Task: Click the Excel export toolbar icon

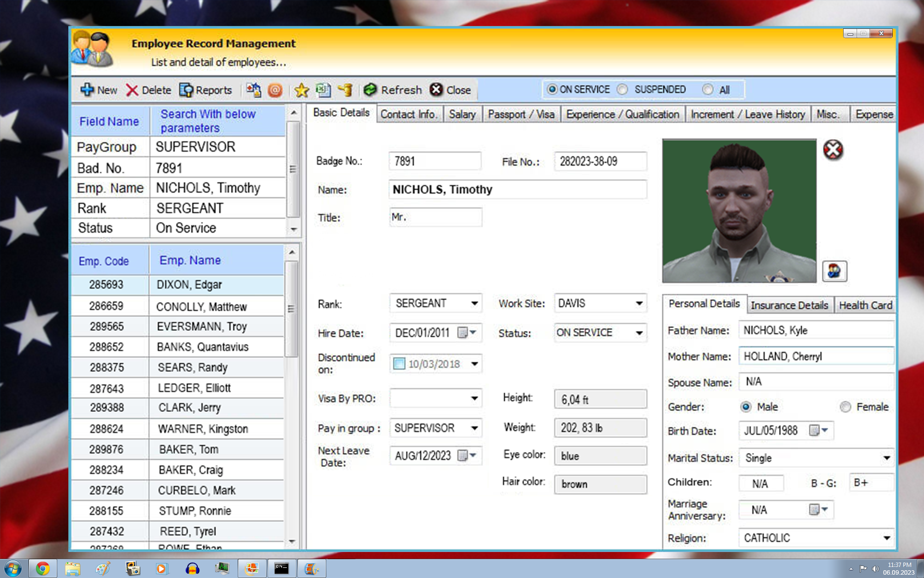Action: click(323, 90)
